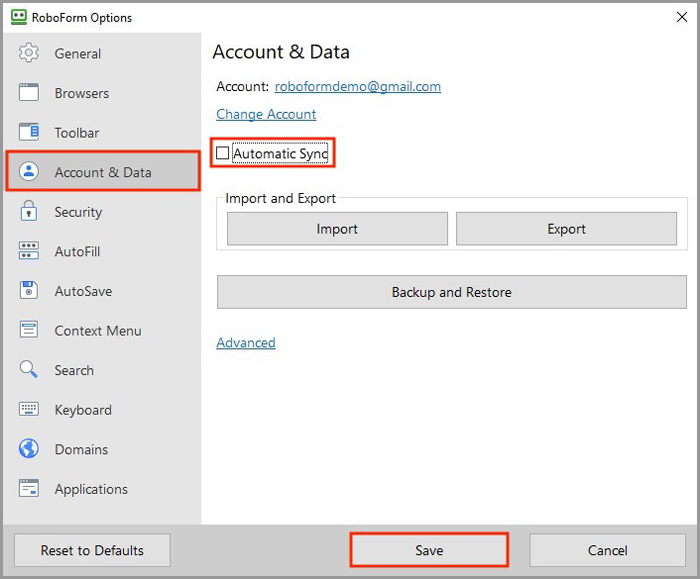Switch to the Browsers section
Viewport: 700px width, 579px height.
click(x=102, y=93)
